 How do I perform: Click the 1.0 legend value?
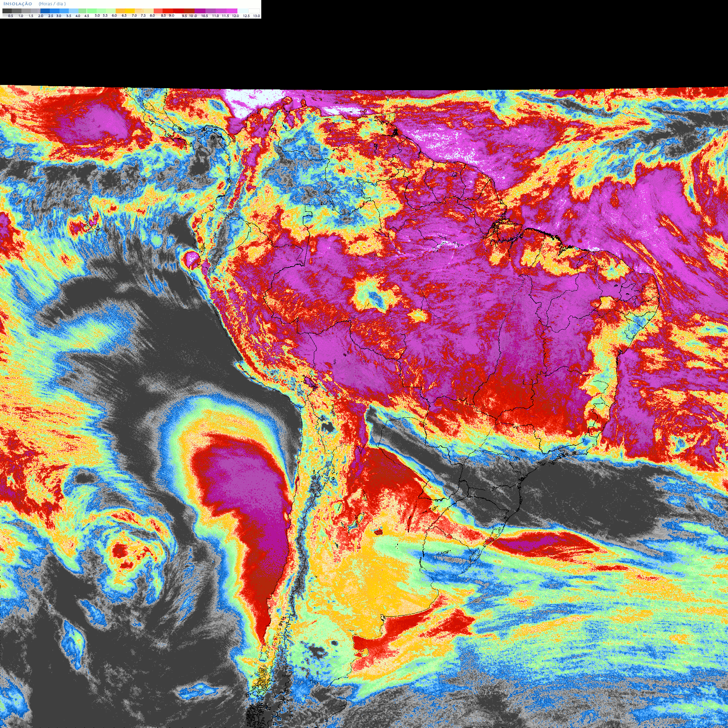click(21, 16)
